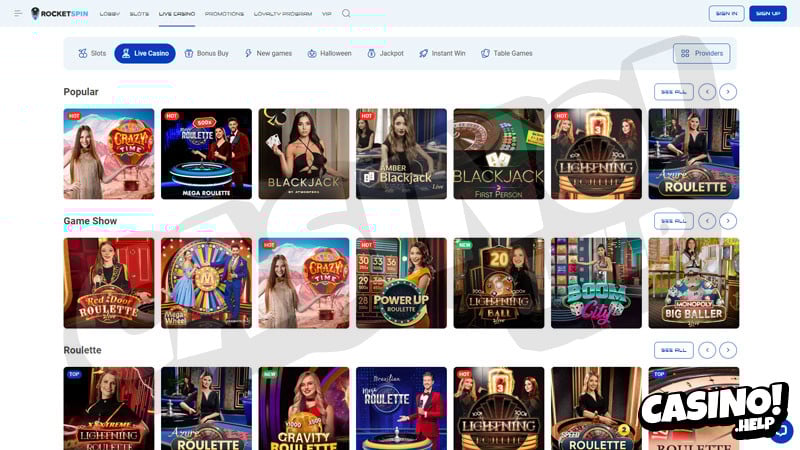The height and width of the screenshot is (450, 800).
Task: Open Azure Roulette in Popular row
Action: tap(693, 154)
